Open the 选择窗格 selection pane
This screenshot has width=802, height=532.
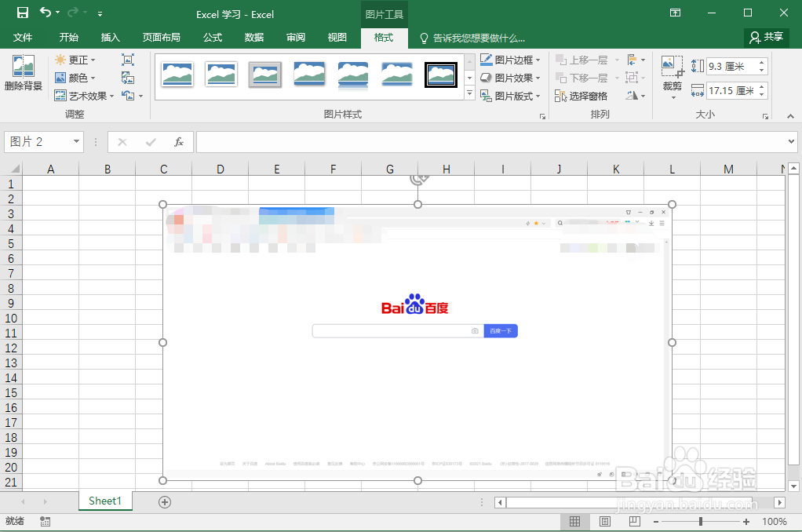point(581,96)
